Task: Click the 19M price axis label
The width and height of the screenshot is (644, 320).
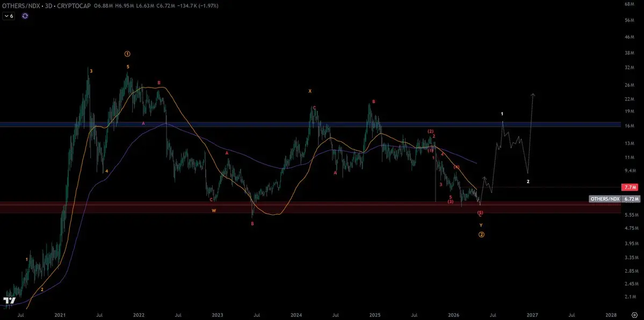Action: click(631, 111)
